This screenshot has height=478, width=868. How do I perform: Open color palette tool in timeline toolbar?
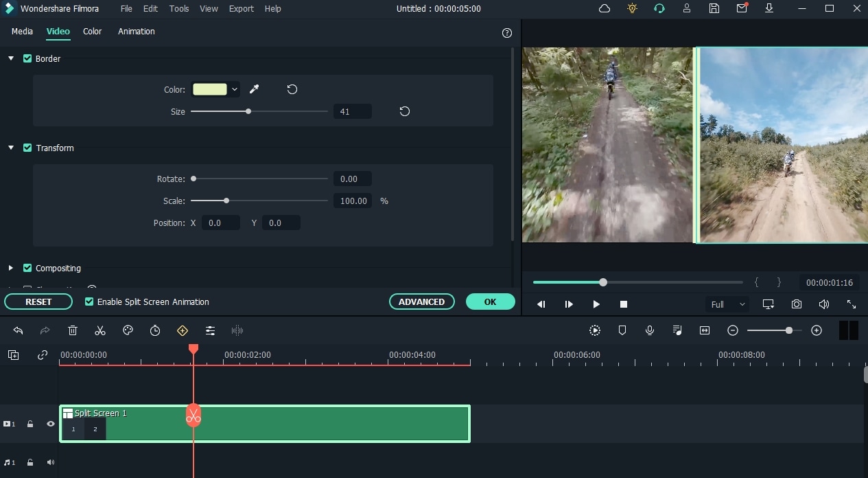(128, 330)
